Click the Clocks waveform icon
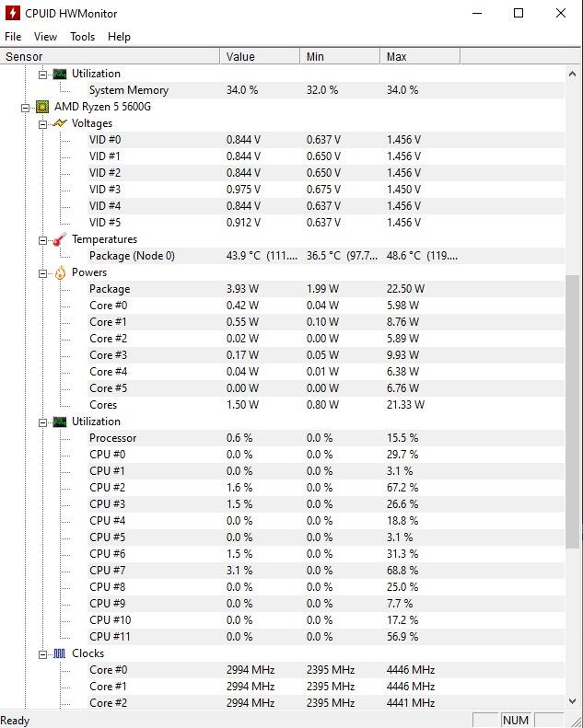This screenshot has width=583, height=728. 60,653
